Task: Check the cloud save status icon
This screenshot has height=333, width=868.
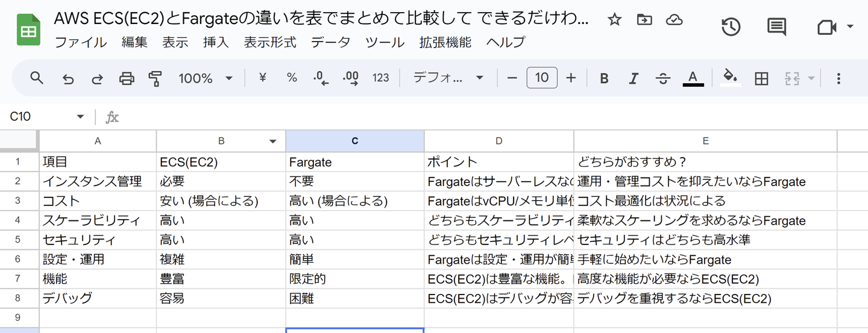Action: [x=674, y=20]
